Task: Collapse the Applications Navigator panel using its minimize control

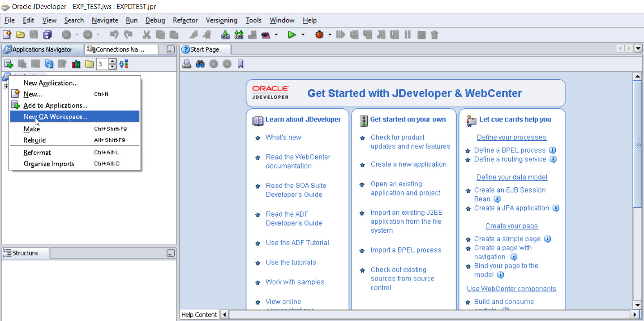Action: 170,49
